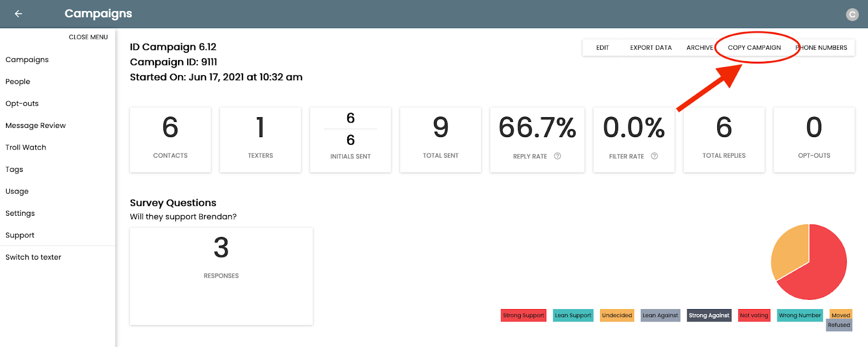The width and height of the screenshot is (868, 347).
Task: Click Export Data button
Action: 651,48
